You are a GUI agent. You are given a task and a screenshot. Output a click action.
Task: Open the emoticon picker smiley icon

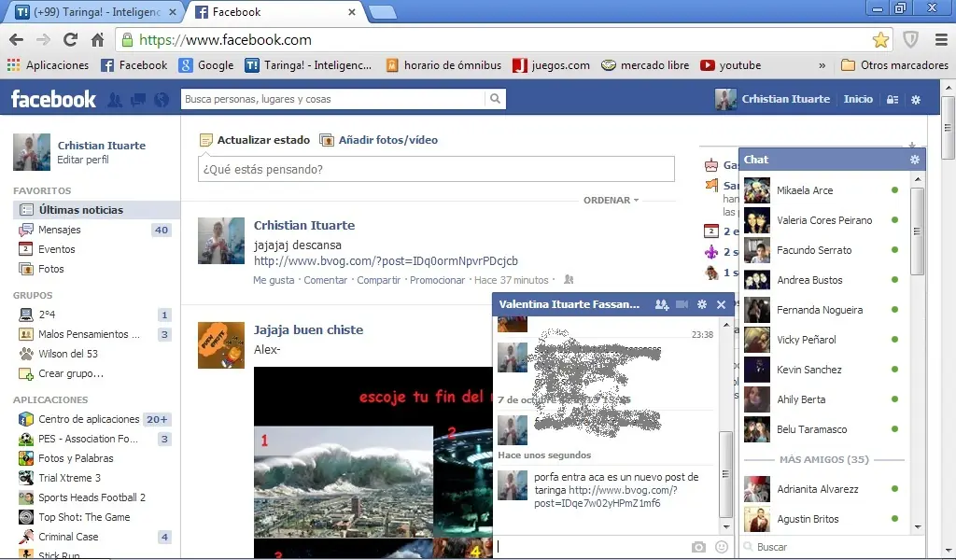722,547
